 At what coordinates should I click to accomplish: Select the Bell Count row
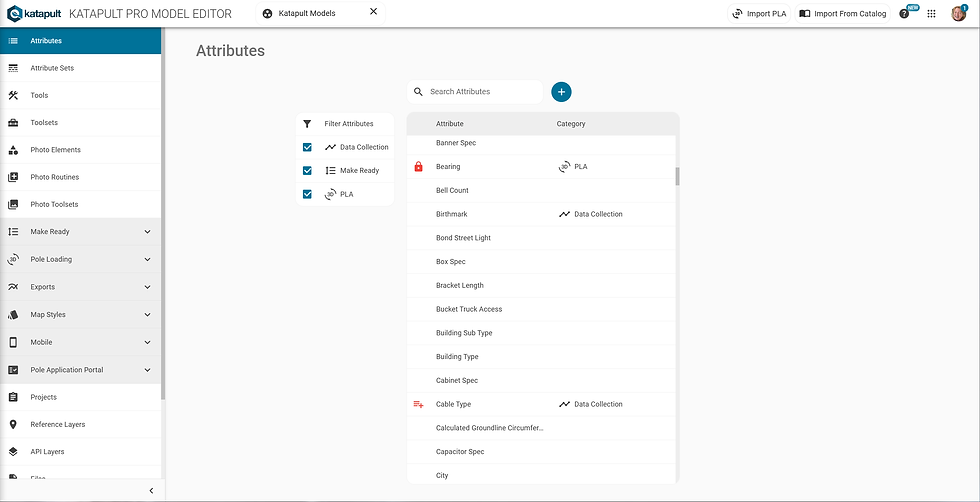[x=542, y=191]
